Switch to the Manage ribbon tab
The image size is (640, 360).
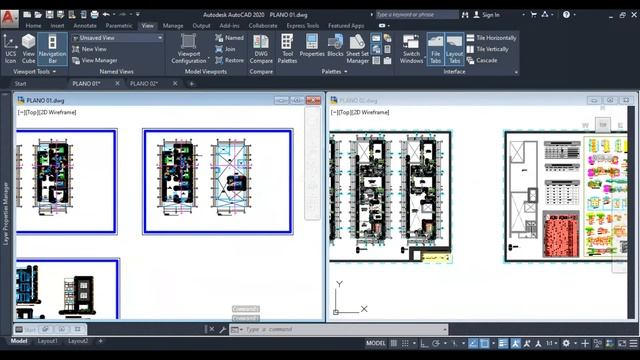click(x=173, y=26)
